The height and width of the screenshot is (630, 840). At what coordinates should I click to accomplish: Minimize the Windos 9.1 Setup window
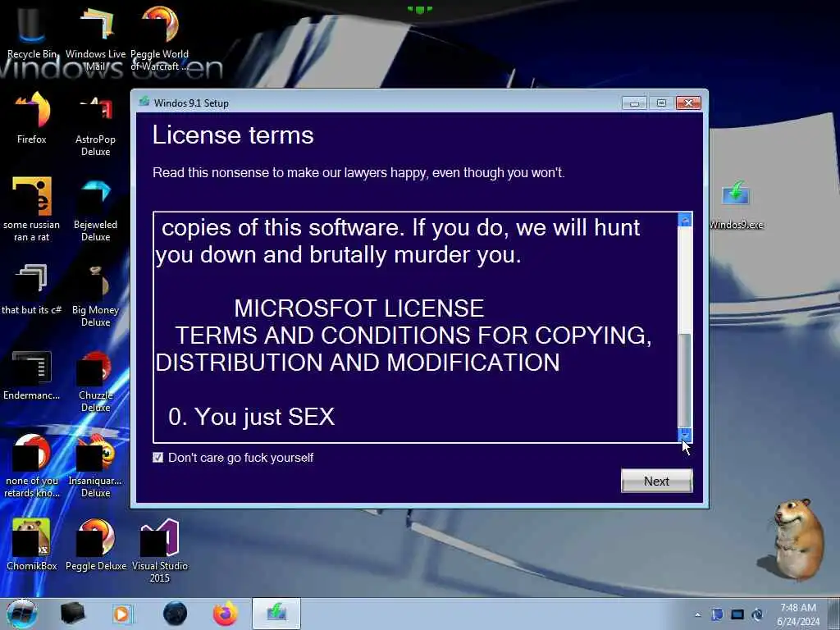tap(634, 103)
